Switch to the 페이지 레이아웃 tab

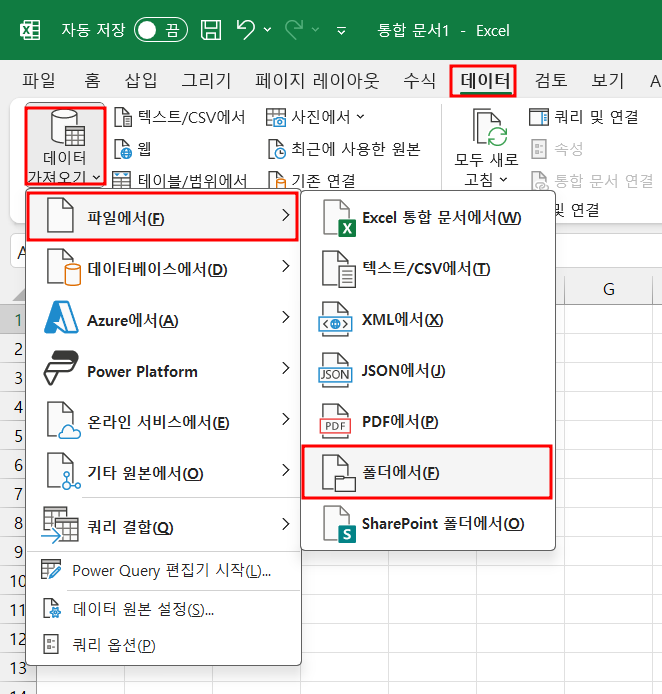pyautogui.click(x=317, y=81)
